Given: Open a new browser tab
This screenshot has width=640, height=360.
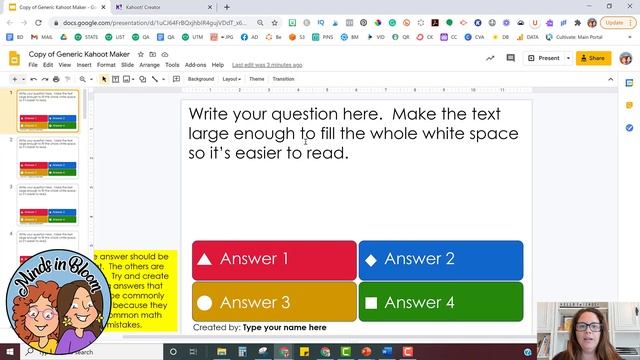Looking at the screenshot, I should (x=227, y=7).
